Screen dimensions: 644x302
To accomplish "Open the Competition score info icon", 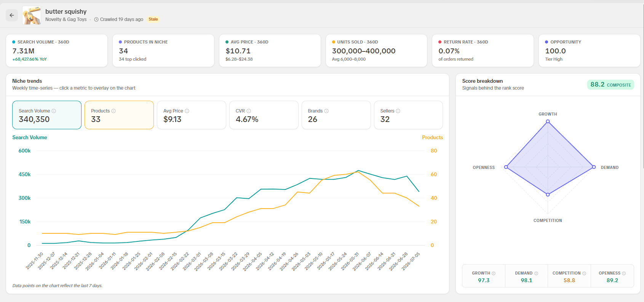I will (584, 273).
